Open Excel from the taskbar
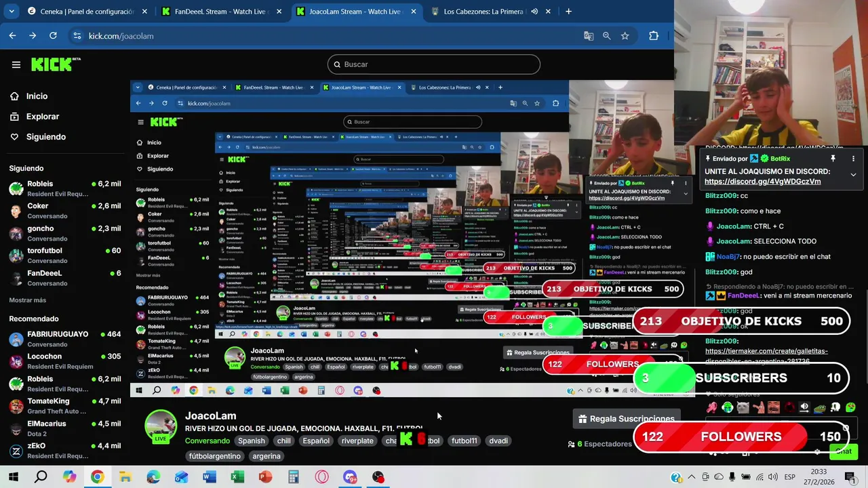Image resolution: width=868 pixels, height=488 pixels. click(x=237, y=477)
